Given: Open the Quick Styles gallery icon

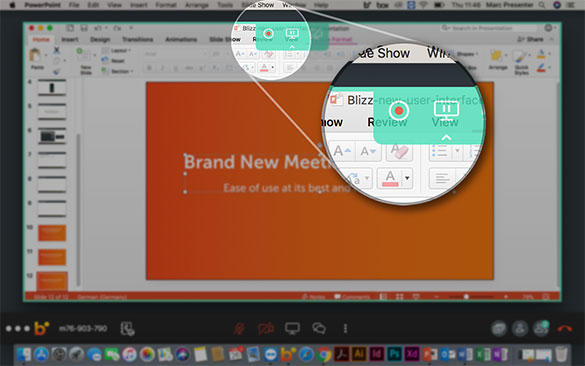Looking at the screenshot, I should tap(520, 56).
